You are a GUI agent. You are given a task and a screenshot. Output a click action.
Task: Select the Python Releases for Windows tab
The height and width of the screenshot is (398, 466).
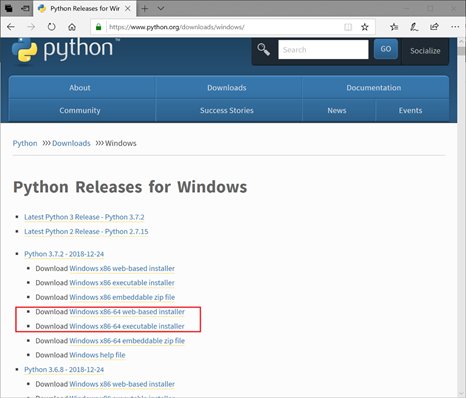(x=85, y=8)
